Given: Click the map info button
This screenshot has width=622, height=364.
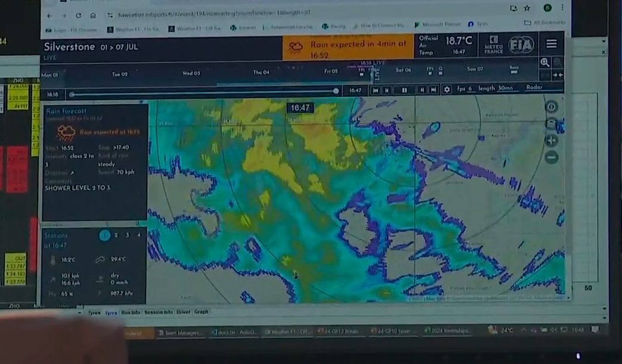Looking at the screenshot, I should pos(552,107).
